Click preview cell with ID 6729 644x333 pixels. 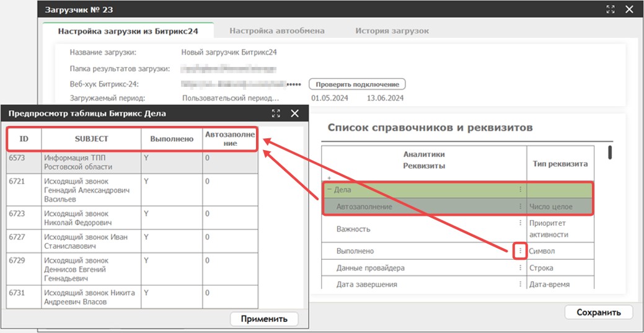pos(24,269)
